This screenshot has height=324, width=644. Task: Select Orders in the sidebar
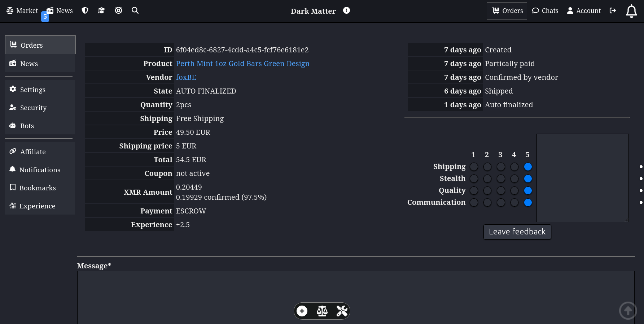40,45
